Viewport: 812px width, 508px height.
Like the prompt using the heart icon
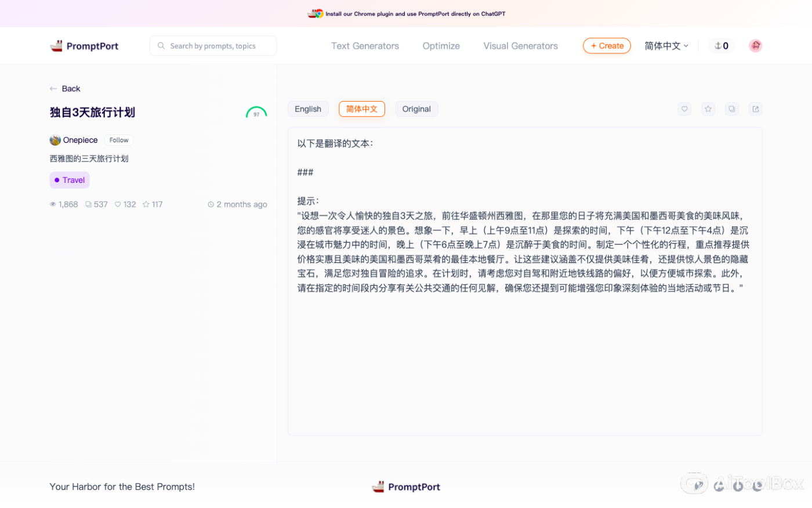684,109
